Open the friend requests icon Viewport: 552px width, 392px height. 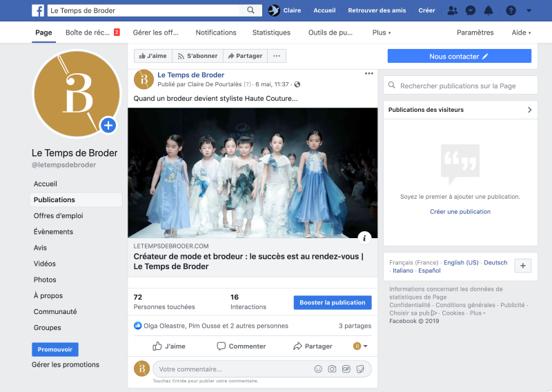[453, 10]
